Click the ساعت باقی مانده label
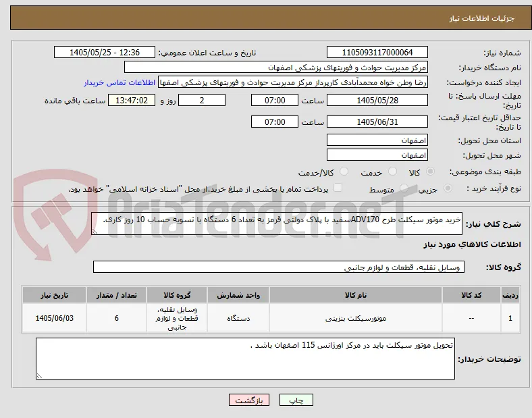This screenshot has width=532, height=418. pyautogui.click(x=75, y=101)
